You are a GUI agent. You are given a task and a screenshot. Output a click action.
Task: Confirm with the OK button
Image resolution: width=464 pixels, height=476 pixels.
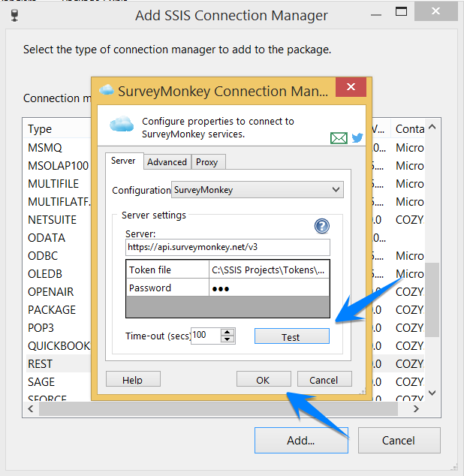264,379
